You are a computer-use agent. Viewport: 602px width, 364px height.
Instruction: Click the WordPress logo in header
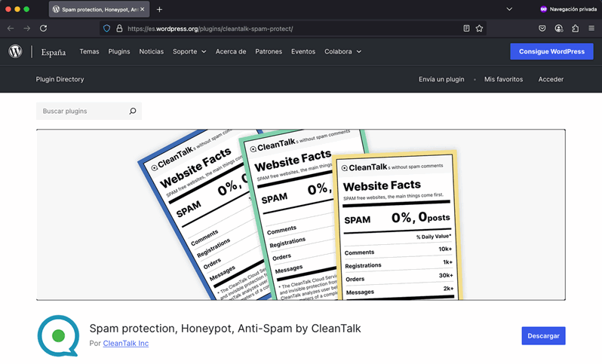[x=15, y=51]
